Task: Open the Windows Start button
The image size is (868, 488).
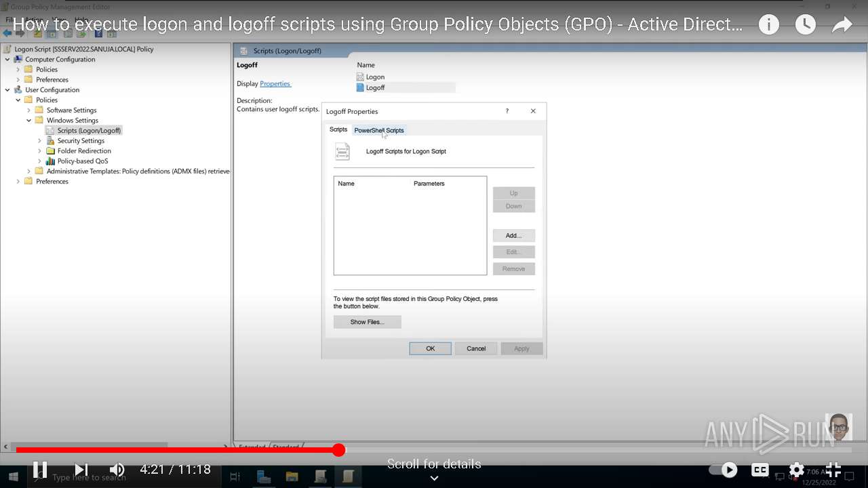Action: pos(13,477)
